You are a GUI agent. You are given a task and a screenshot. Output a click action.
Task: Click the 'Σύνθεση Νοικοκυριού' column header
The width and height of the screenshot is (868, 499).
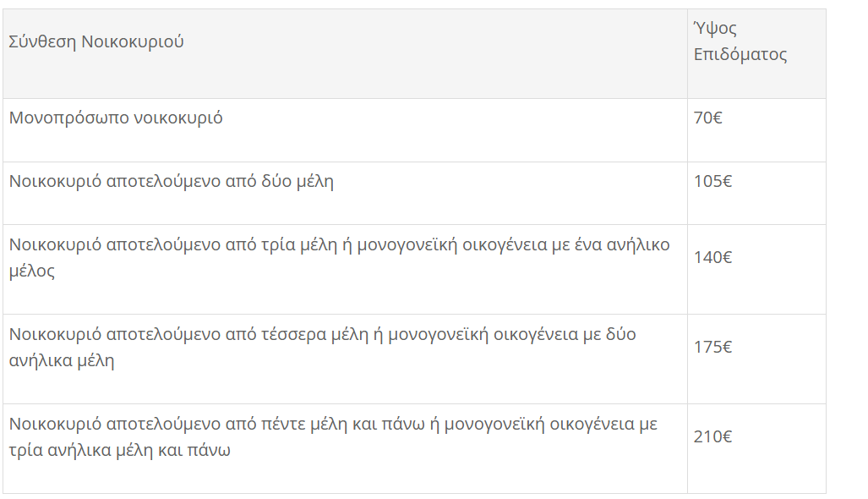pos(96,41)
